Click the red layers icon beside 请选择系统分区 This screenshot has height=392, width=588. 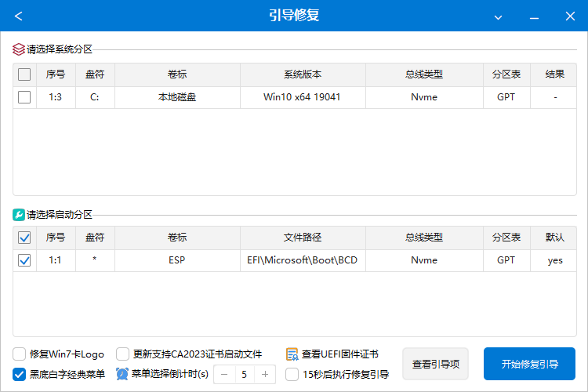18,49
